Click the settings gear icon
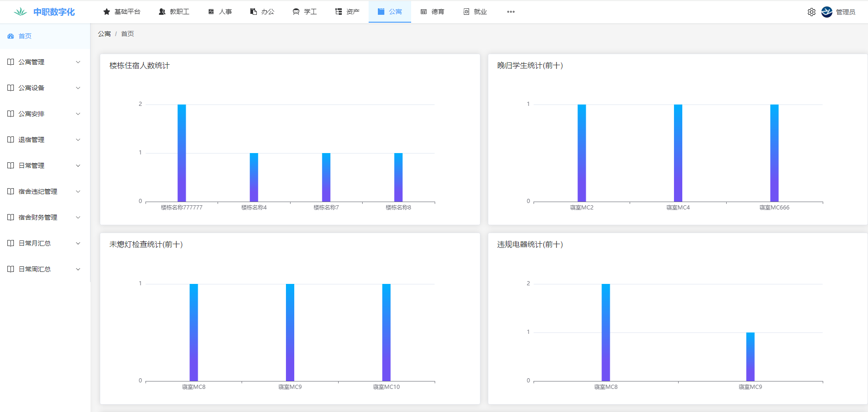 click(811, 12)
